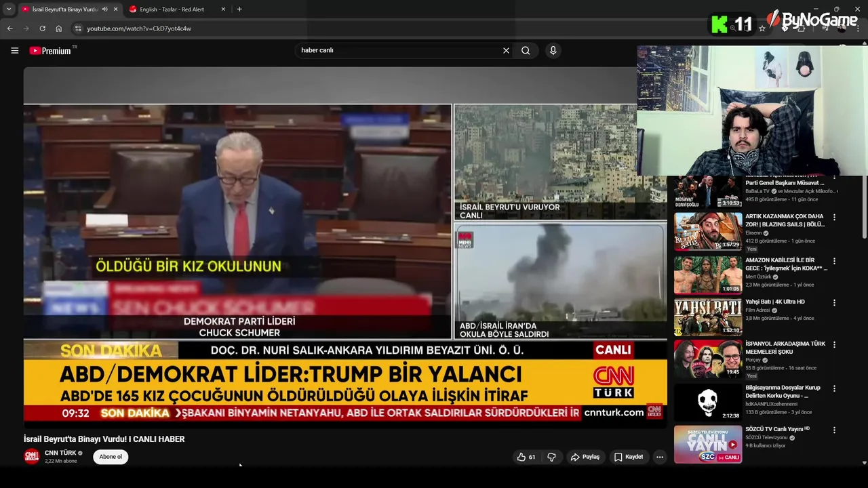Open Chrome profile avatar

[x=842, y=28]
